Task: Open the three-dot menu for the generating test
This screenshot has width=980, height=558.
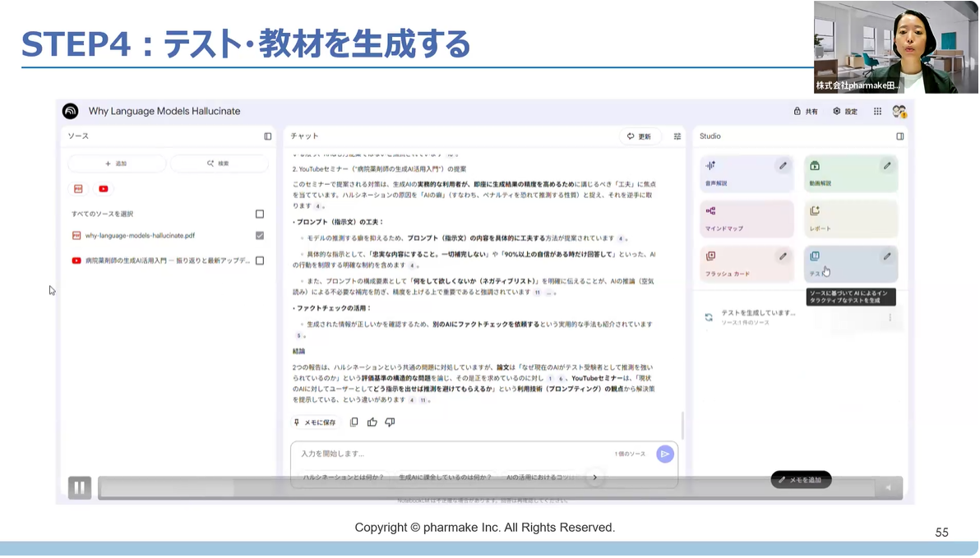Action: (890, 317)
